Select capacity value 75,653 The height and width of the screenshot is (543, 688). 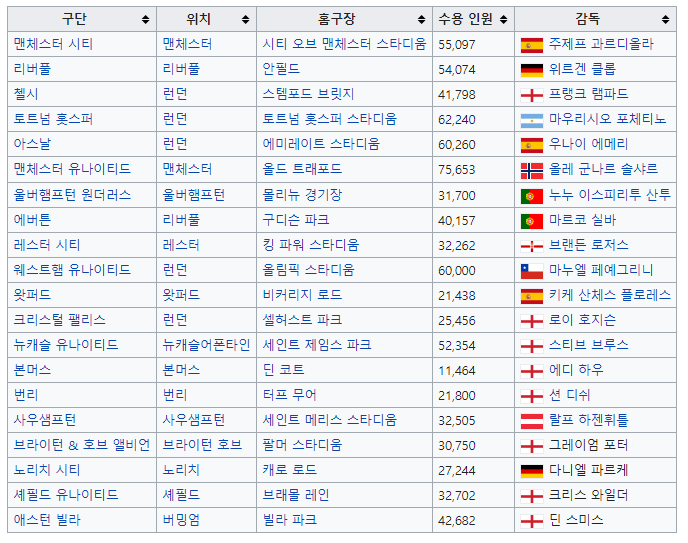point(457,170)
